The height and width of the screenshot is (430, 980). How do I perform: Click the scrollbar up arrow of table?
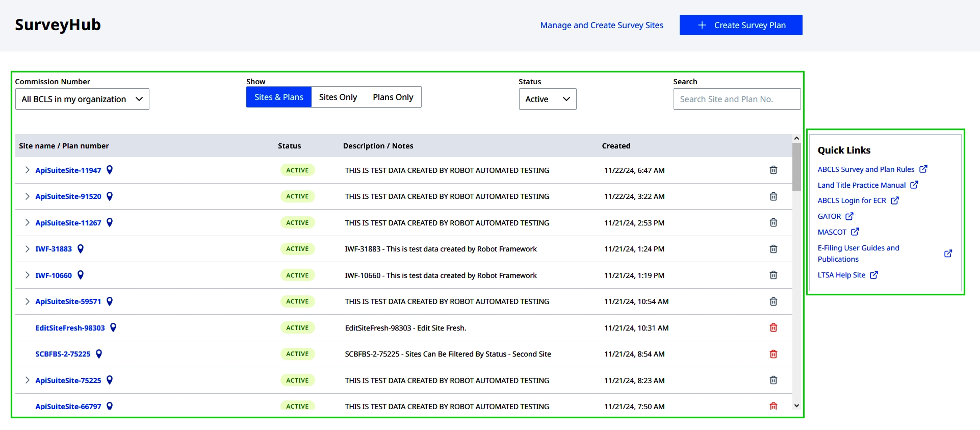point(796,138)
